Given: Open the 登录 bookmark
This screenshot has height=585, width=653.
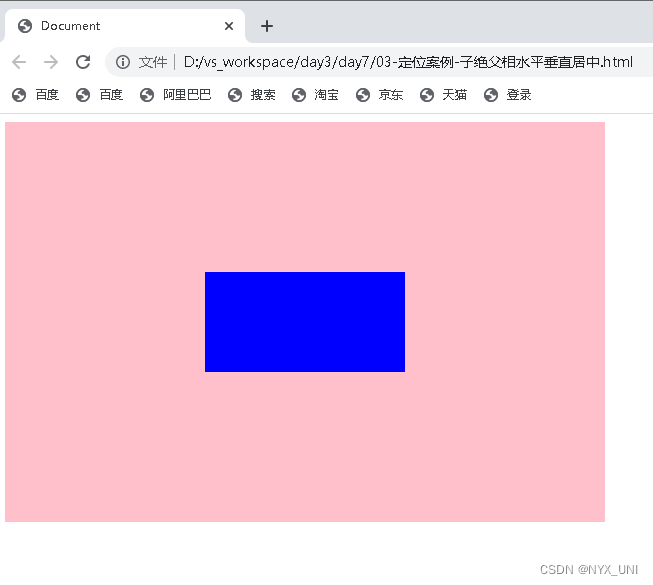Looking at the screenshot, I should coord(507,95).
